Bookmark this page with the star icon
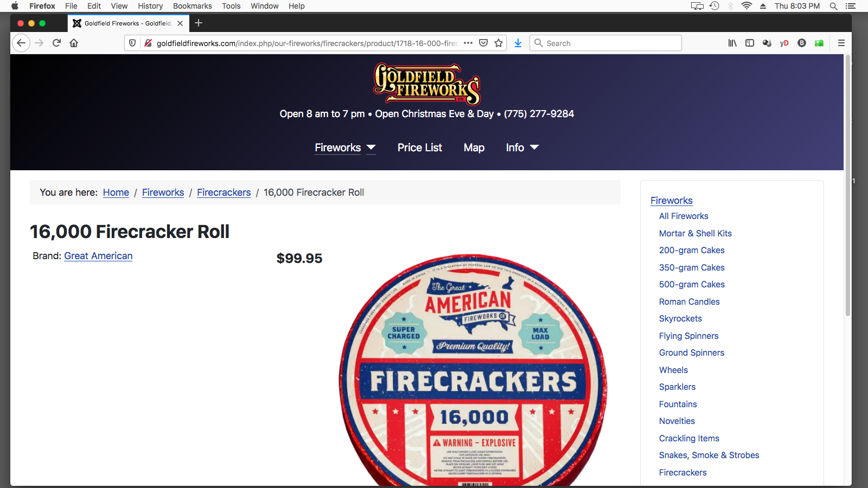Screen dimensions: 868x488 coord(499,43)
